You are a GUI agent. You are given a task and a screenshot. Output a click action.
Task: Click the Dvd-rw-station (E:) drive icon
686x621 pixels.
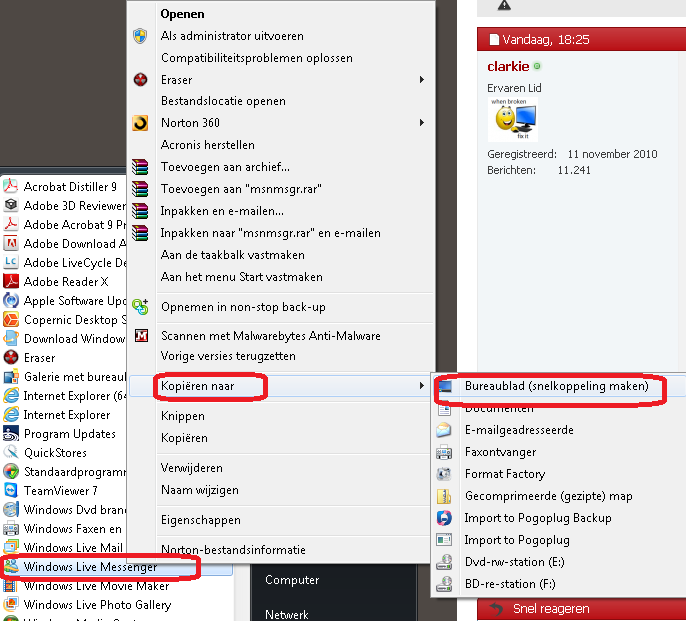pos(444,562)
